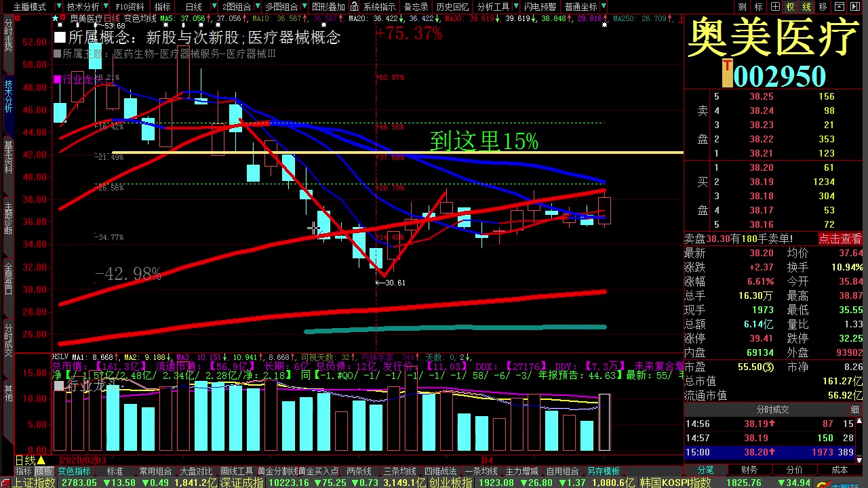The height and width of the screenshot is (488, 868).
Task: Open the 多图组合 dropdown
Action: [285, 7]
